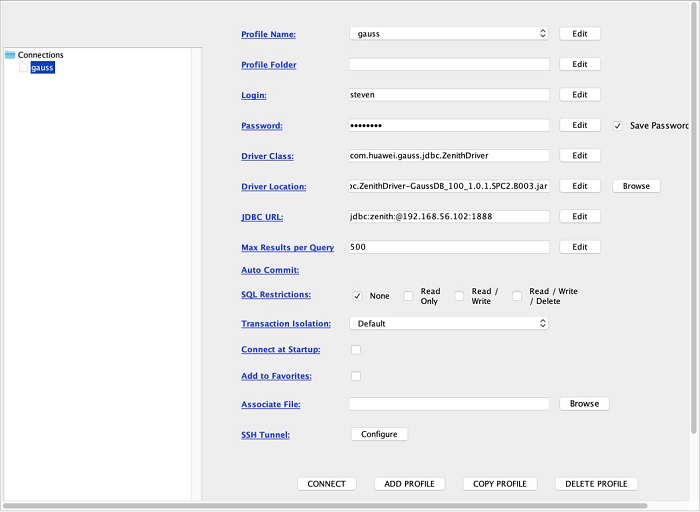Select the gauss connection in tree

(x=42, y=67)
